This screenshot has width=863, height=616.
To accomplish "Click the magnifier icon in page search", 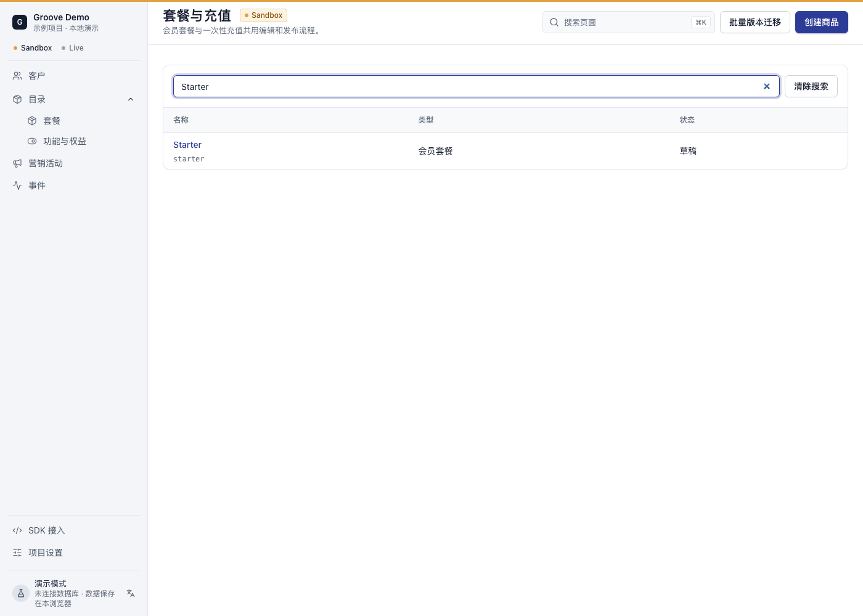I will click(554, 22).
